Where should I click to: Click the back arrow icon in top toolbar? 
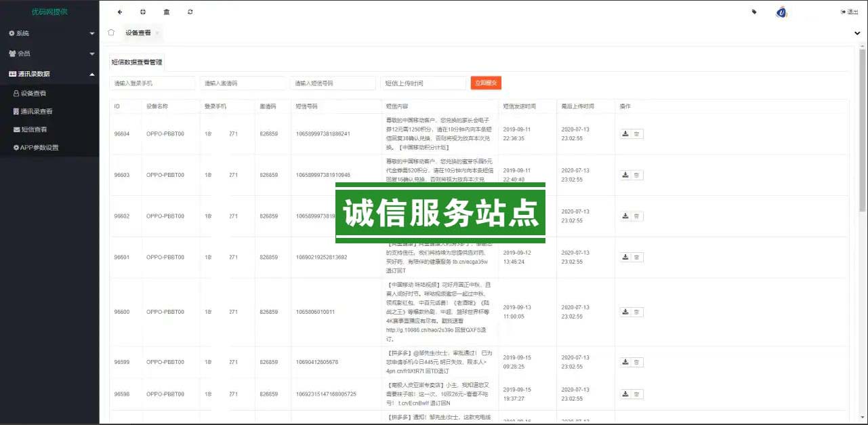click(120, 12)
